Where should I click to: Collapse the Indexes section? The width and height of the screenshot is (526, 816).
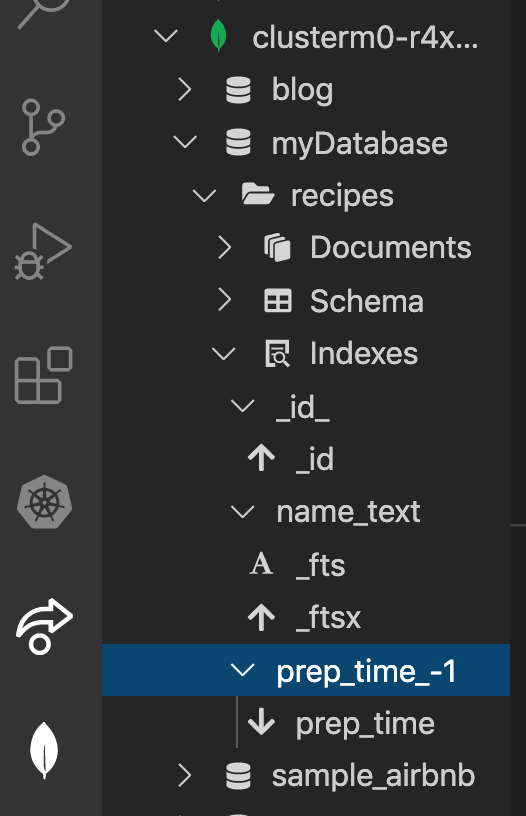[x=224, y=354]
